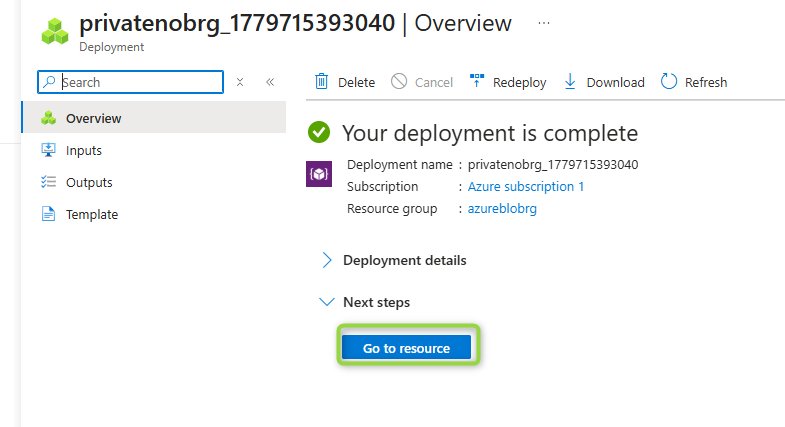Viewport: 785px width, 427px height.
Task: Click the Redeploy icon in toolbar
Action: tap(477, 80)
